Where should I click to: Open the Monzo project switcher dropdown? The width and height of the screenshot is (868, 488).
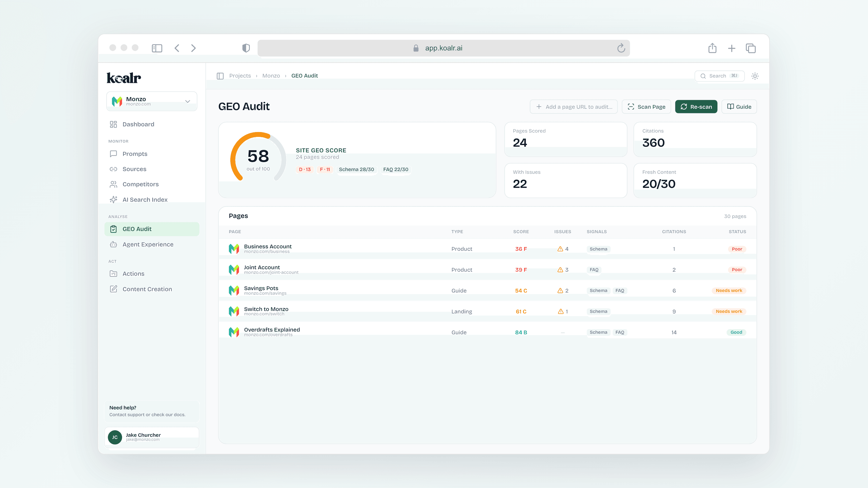[x=152, y=101]
